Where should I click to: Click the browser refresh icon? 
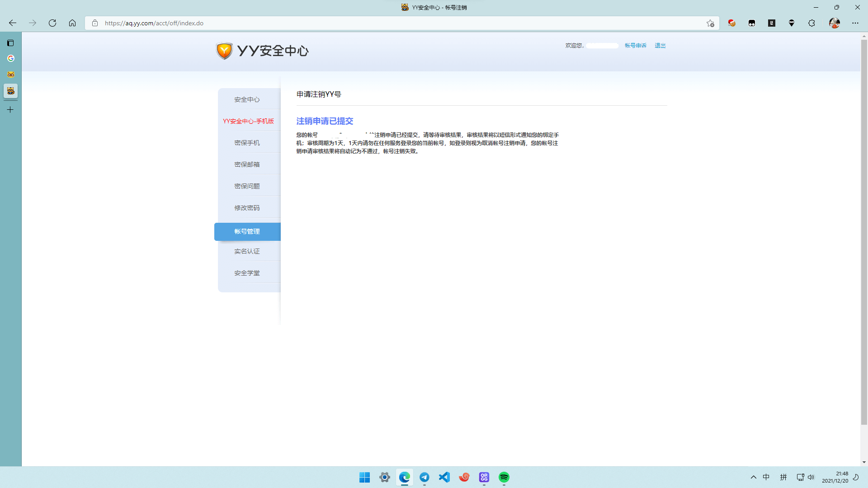[x=52, y=23]
